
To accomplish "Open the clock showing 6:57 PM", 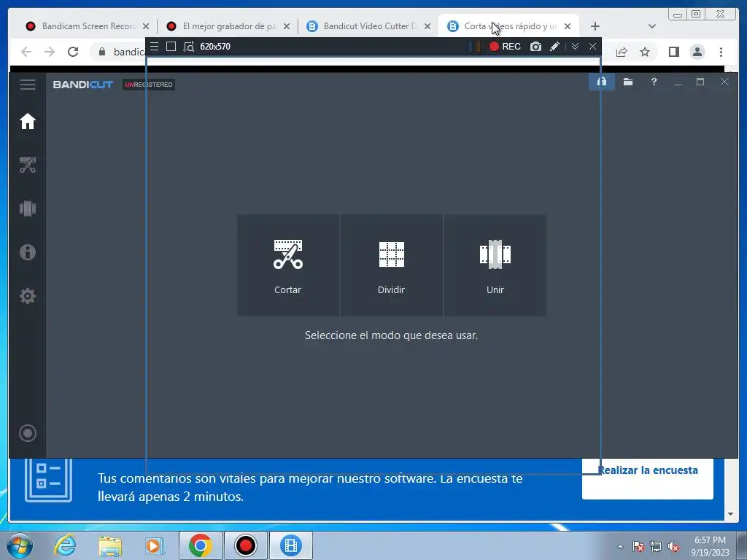I will coord(711,546).
